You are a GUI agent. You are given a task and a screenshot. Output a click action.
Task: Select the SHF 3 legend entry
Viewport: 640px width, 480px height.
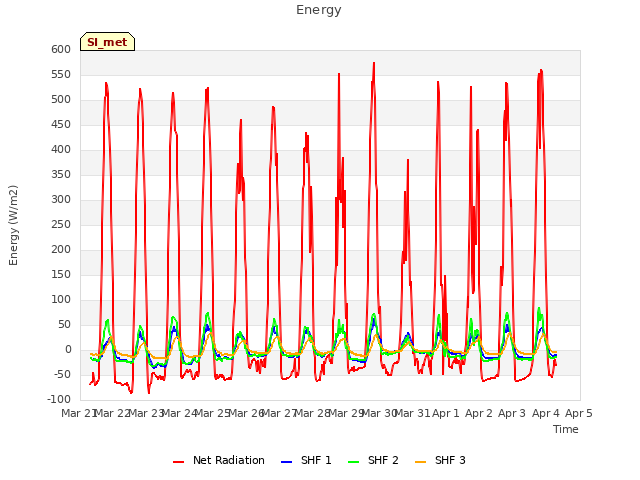(x=440, y=460)
